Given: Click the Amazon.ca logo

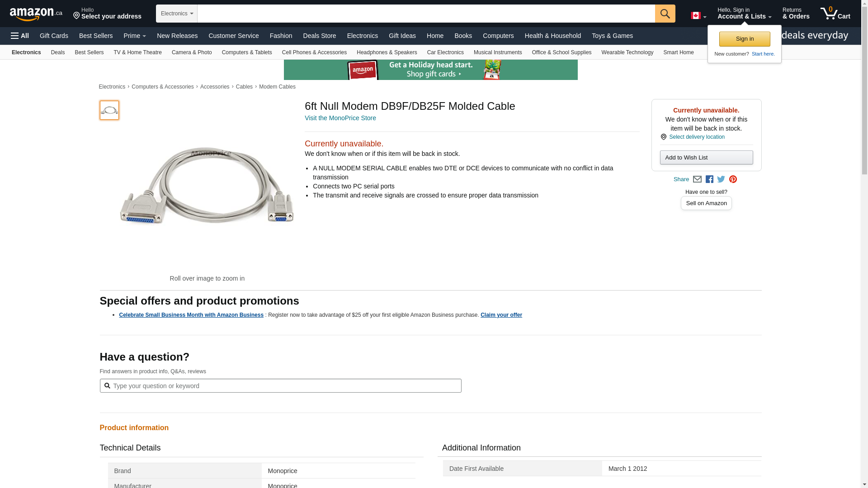Looking at the screenshot, I should point(36,14).
